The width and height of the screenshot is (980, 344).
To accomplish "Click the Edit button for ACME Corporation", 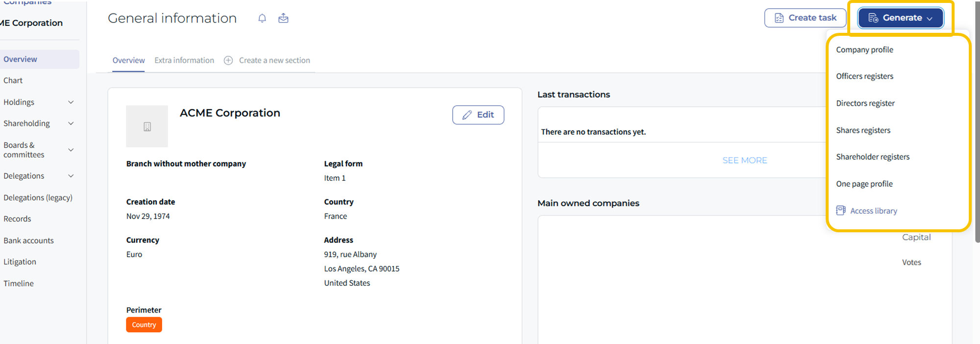I will coord(478,115).
